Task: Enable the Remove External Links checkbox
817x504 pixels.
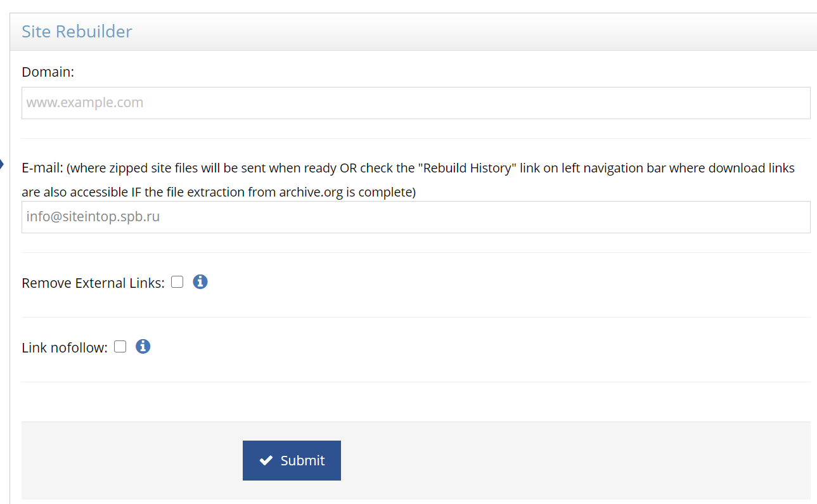Action: (x=177, y=281)
